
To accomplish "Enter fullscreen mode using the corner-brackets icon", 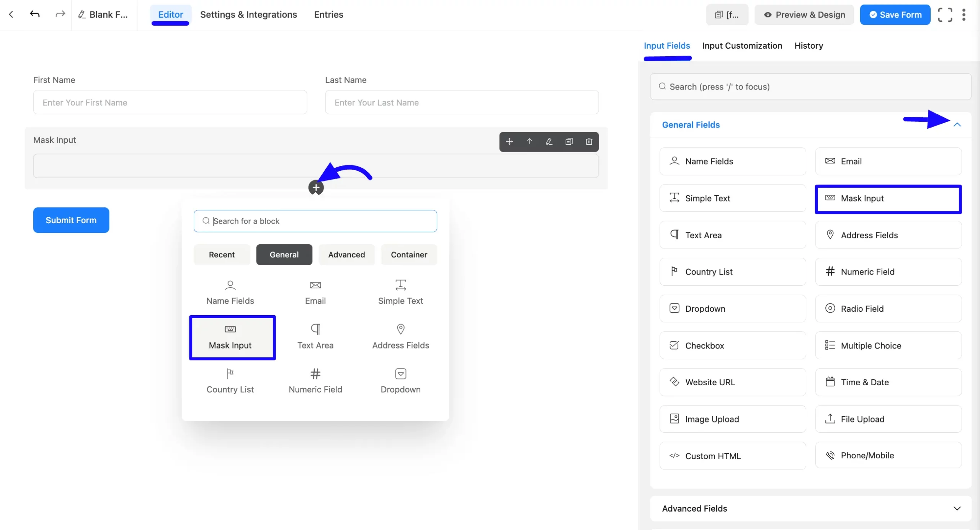I will click(x=945, y=15).
